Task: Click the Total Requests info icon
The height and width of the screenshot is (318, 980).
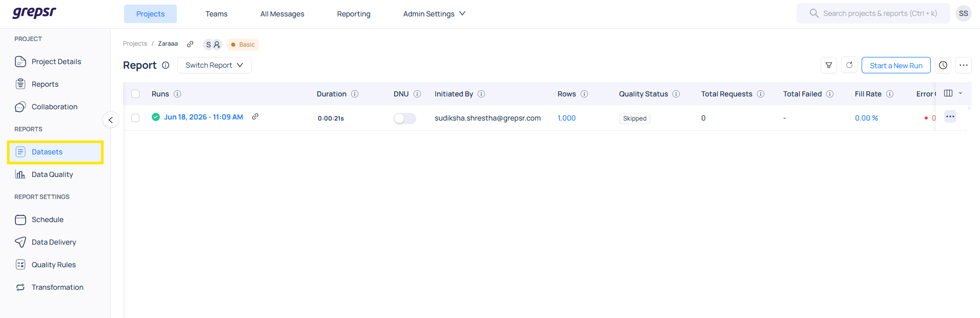Action: pos(761,94)
